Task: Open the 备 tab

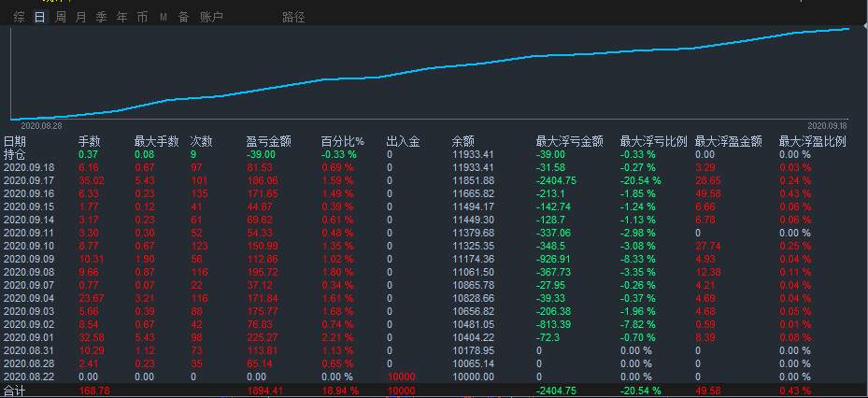Action: (184, 17)
